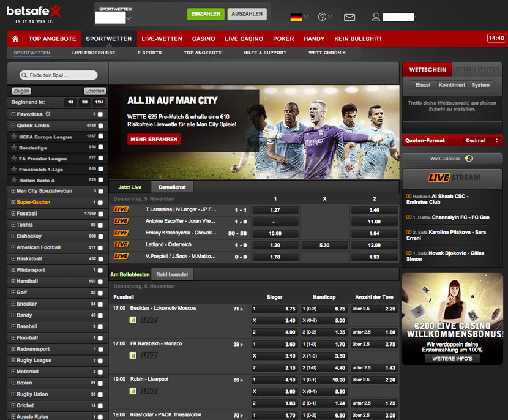Viewport: 508px width, 420px height.
Task: Click the star next to Frankreich 1.Liga
Action: pos(14,169)
